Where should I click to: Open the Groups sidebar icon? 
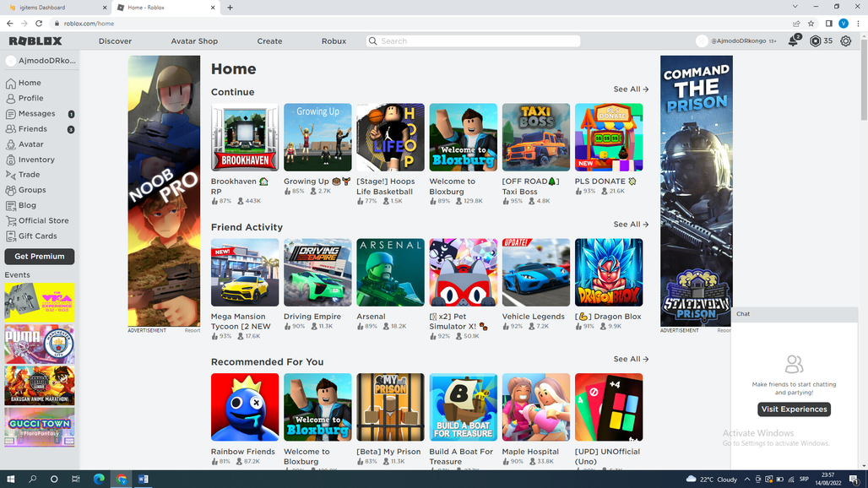[x=10, y=190]
